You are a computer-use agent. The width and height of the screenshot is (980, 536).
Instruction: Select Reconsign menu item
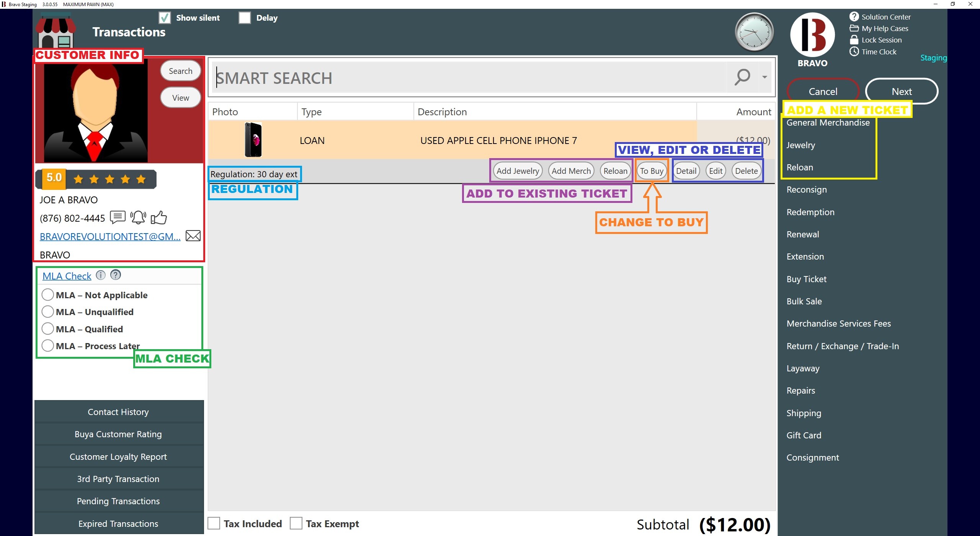click(807, 190)
